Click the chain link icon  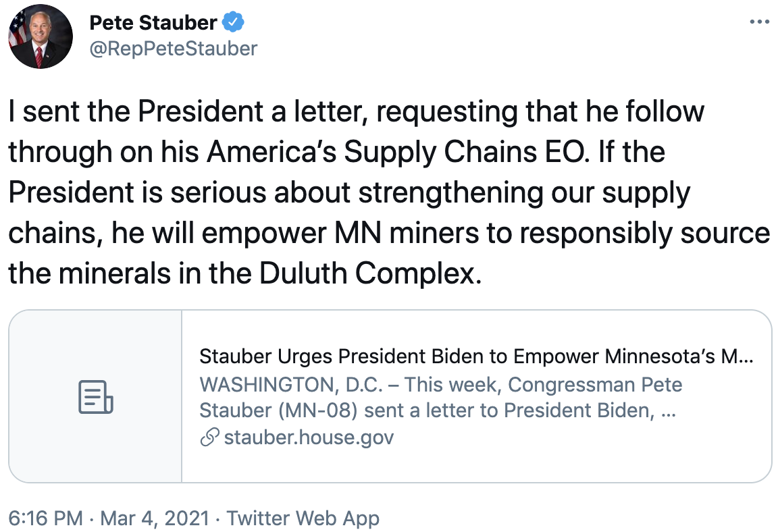pyautogui.click(x=209, y=437)
